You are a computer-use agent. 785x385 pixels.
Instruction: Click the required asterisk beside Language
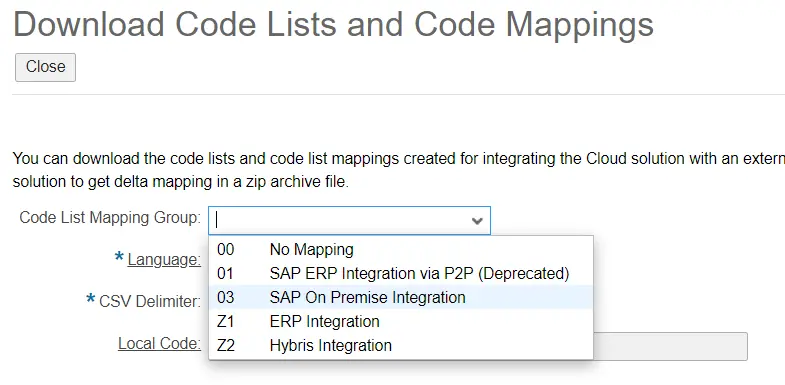[x=119, y=258]
